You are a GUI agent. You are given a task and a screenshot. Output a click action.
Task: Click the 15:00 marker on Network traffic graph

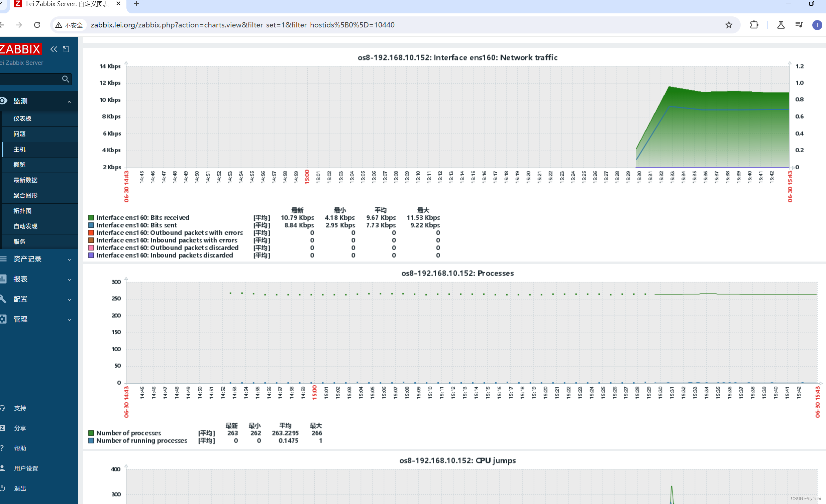click(x=307, y=177)
